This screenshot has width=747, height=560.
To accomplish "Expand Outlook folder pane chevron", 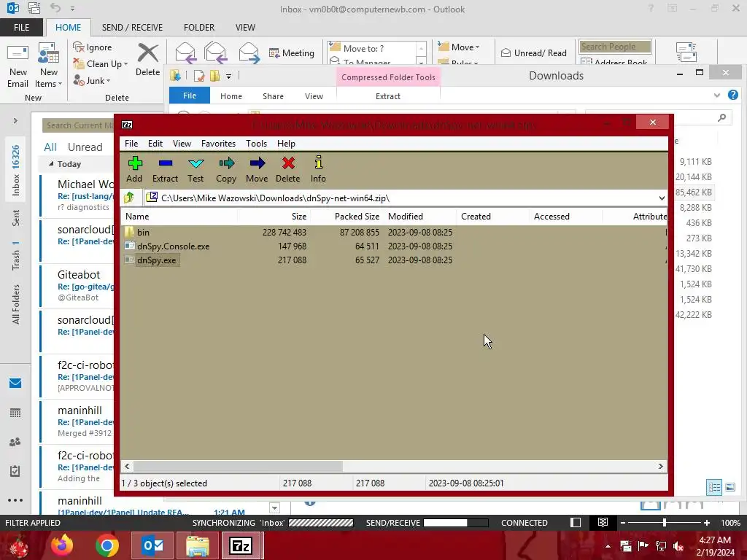I will click(15, 121).
